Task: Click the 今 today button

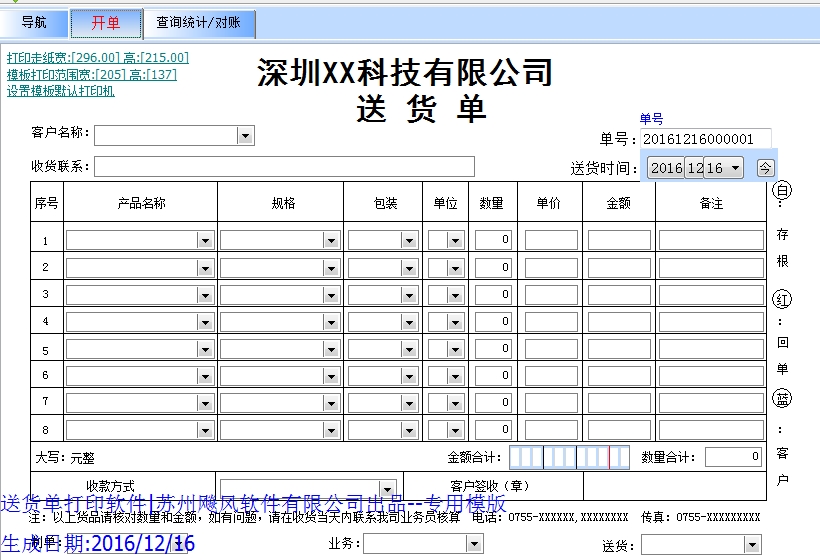Action: (x=765, y=168)
